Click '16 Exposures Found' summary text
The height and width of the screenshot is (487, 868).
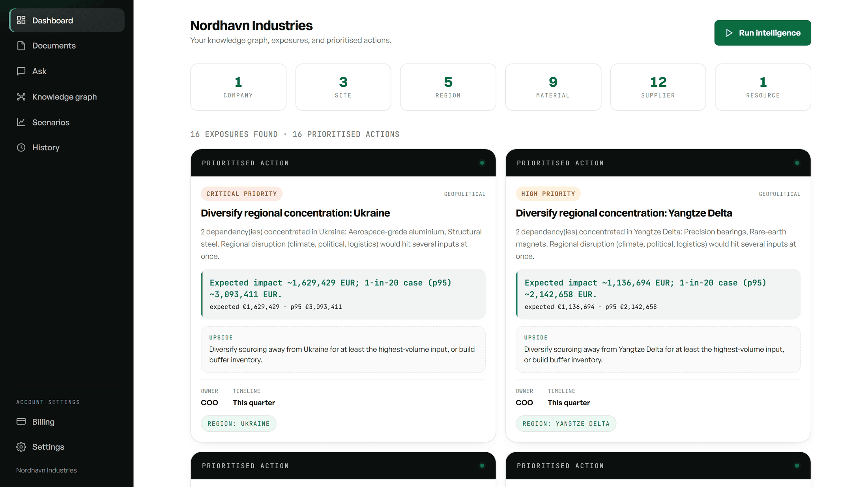[x=234, y=134]
